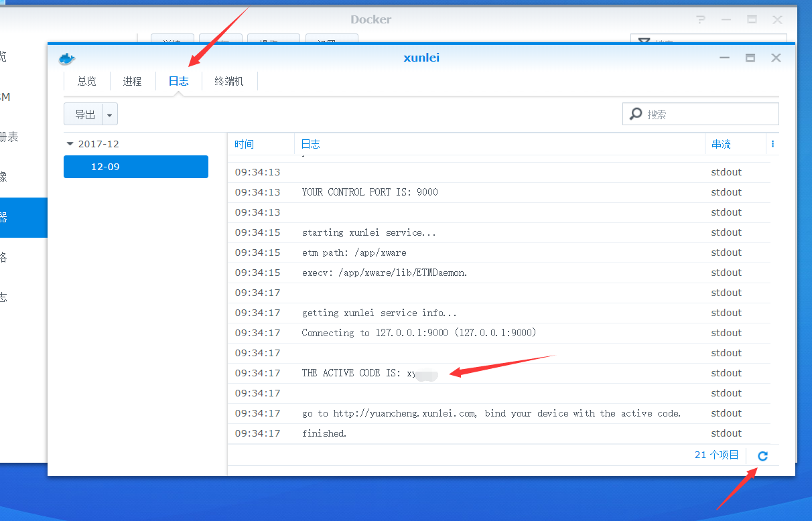Select log row 'starting xunlei service...'

point(499,232)
